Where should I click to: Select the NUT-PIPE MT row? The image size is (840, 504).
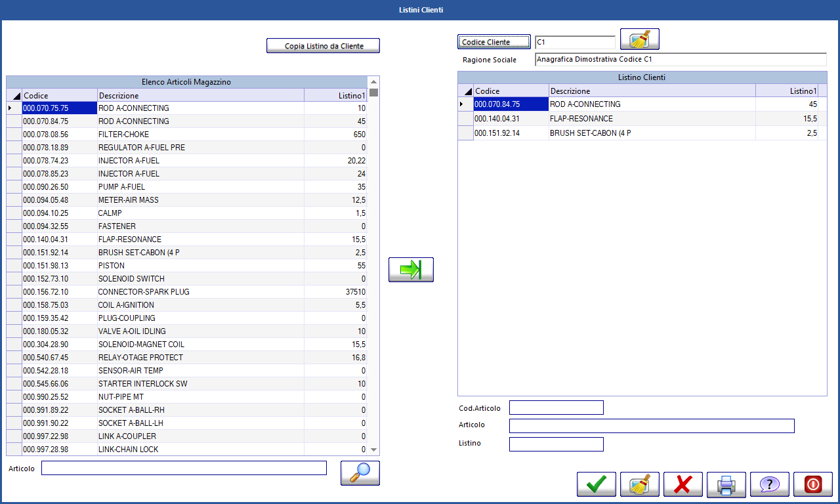click(x=187, y=397)
